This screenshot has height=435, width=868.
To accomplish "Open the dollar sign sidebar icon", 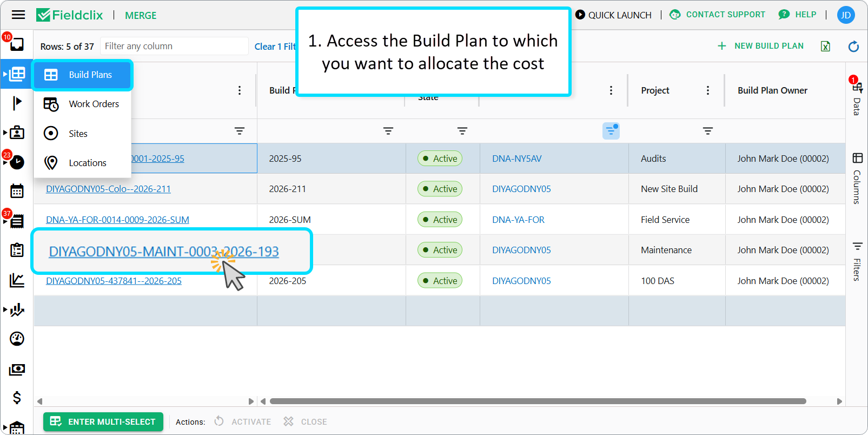I will [x=17, y=398].
